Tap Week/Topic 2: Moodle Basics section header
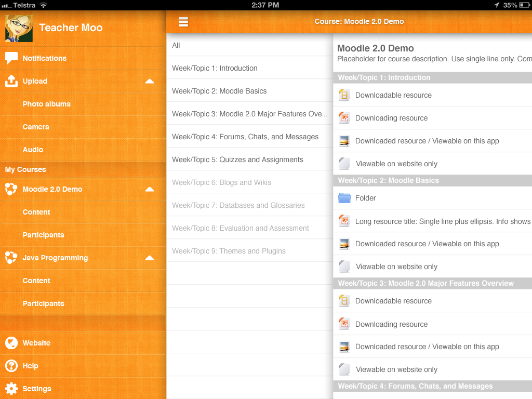This screenshot has width=532, height=399. pos(433,180)
